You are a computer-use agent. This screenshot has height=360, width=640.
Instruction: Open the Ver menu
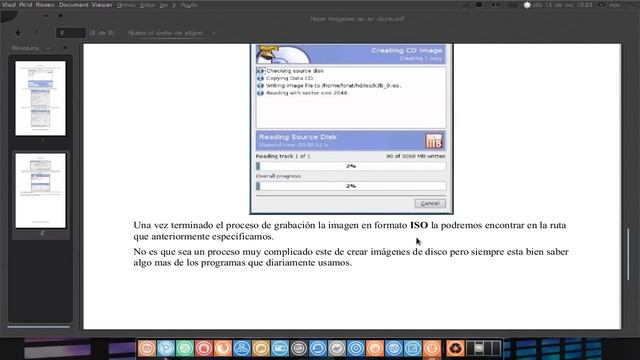(164, 5)
